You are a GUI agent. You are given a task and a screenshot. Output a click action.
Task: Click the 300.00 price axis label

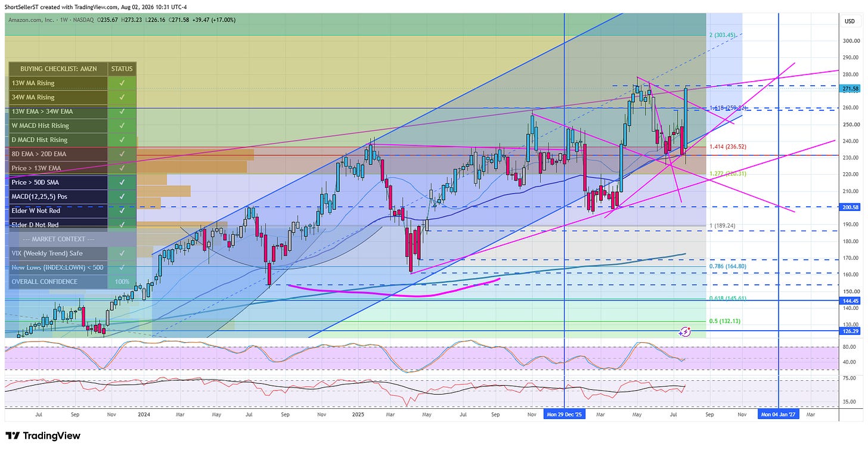851,41
